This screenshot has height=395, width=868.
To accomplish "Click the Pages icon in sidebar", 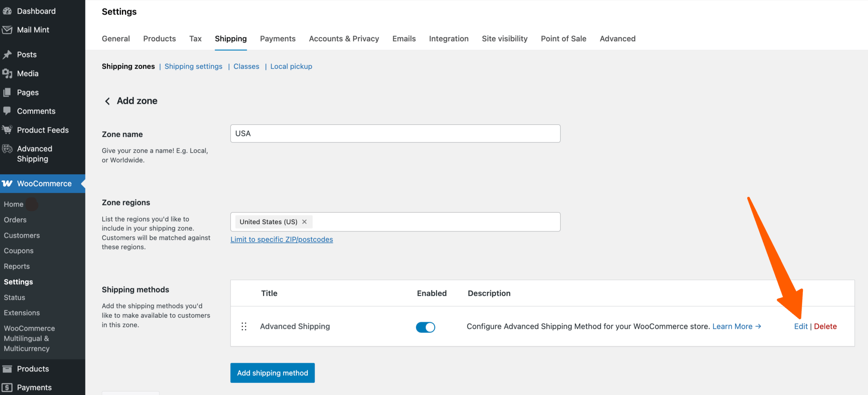I will tap(7, 92).
